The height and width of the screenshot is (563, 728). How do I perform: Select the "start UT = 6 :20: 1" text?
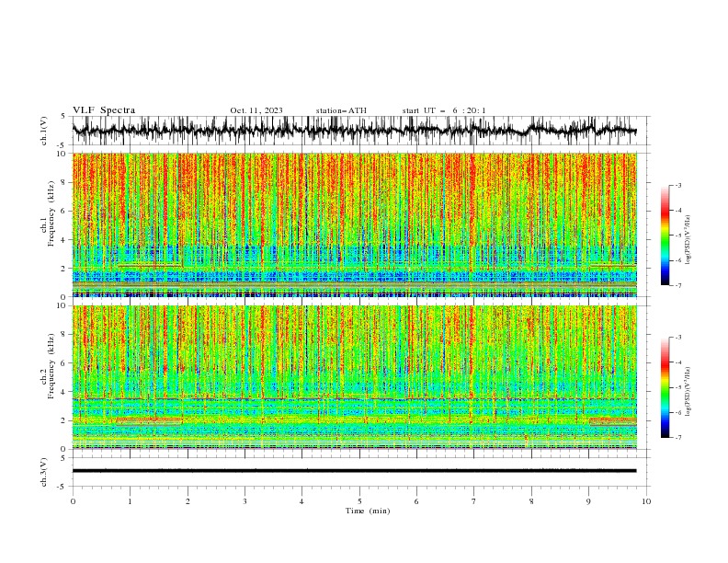click(444, 110)
